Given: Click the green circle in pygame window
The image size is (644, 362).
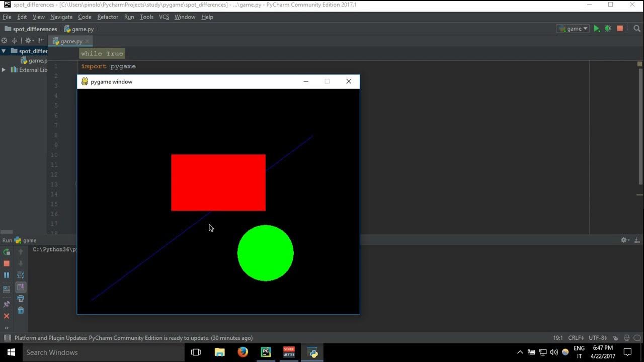Looking at the screenshot, I should 266,253.
